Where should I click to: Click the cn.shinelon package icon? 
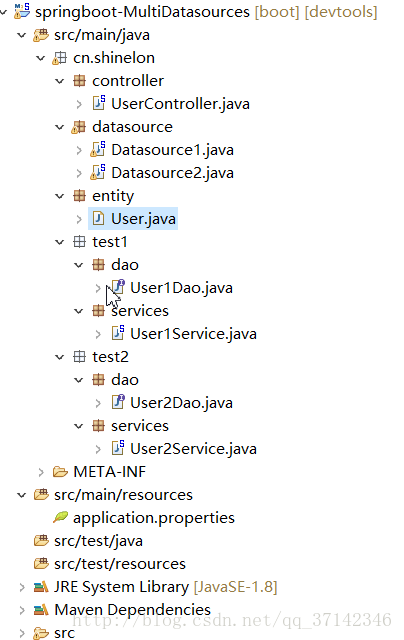(x=60, y=58)
